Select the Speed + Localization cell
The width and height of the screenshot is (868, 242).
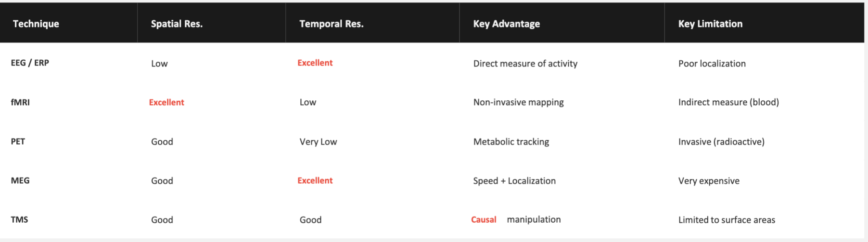[x=514, y=181]
